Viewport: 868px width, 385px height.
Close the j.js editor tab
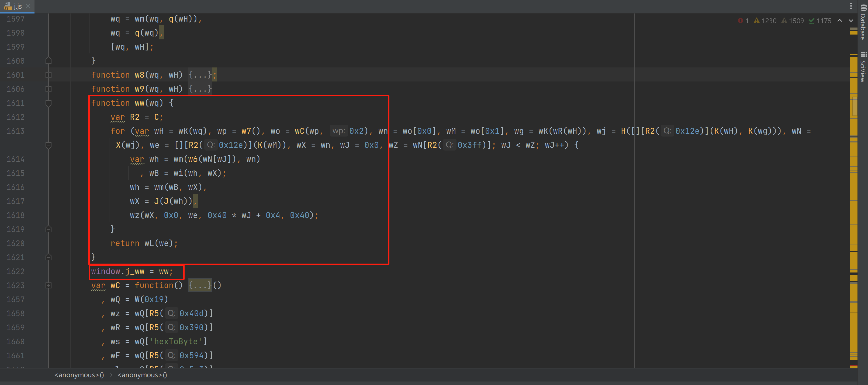pos(28,6)
